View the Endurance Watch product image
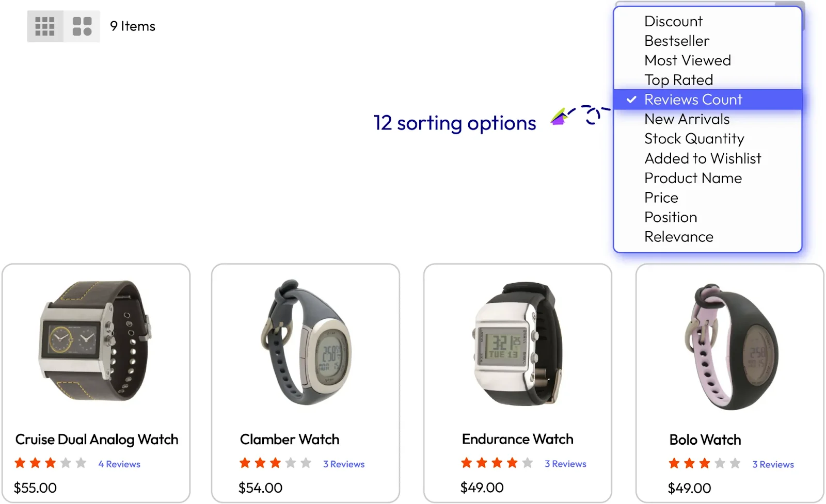This screenshot has width=826, height=504. (x=517, y=343)
